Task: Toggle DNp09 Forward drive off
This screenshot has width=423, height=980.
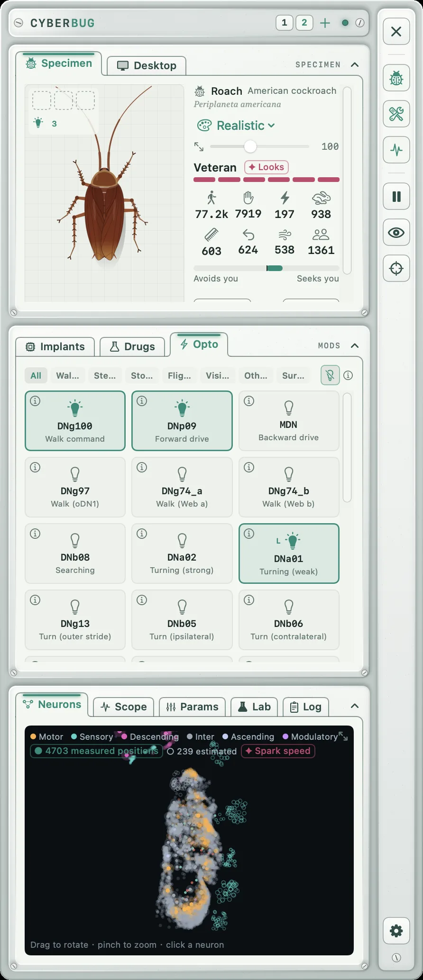Action: tap(182, 421)
